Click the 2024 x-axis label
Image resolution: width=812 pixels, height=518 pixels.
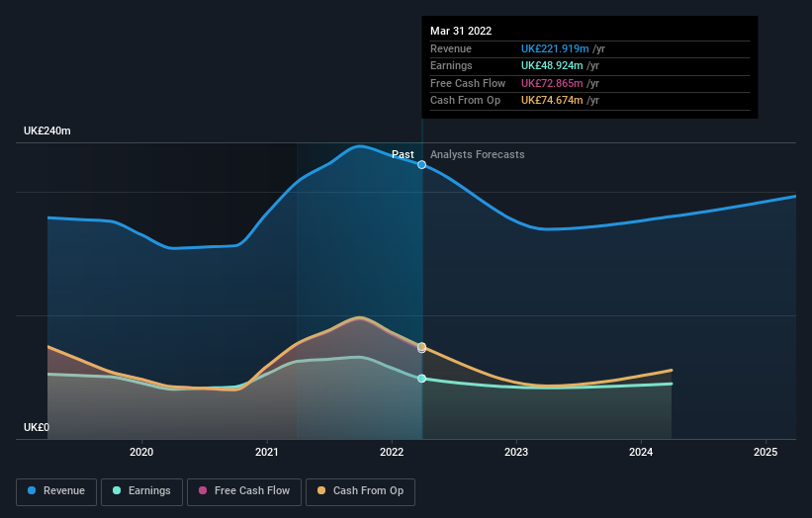pos(641,452)
